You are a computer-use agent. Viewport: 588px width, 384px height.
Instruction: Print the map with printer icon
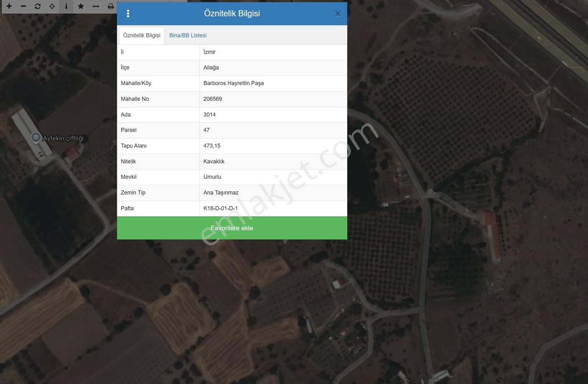tap(111, 6)
